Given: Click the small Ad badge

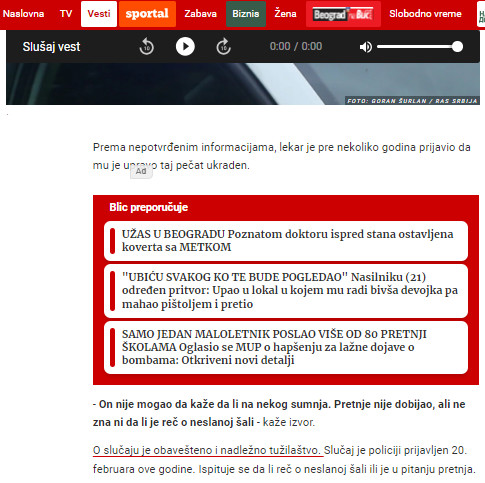Looking at the screenshot, I should pyautogui.click(x=141, y=171).
